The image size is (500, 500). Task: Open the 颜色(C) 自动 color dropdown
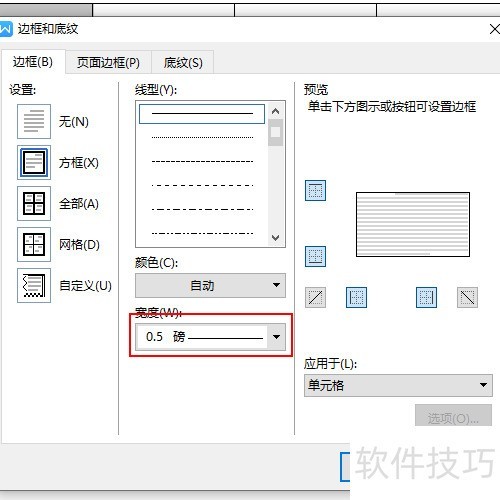coord(210,285)
